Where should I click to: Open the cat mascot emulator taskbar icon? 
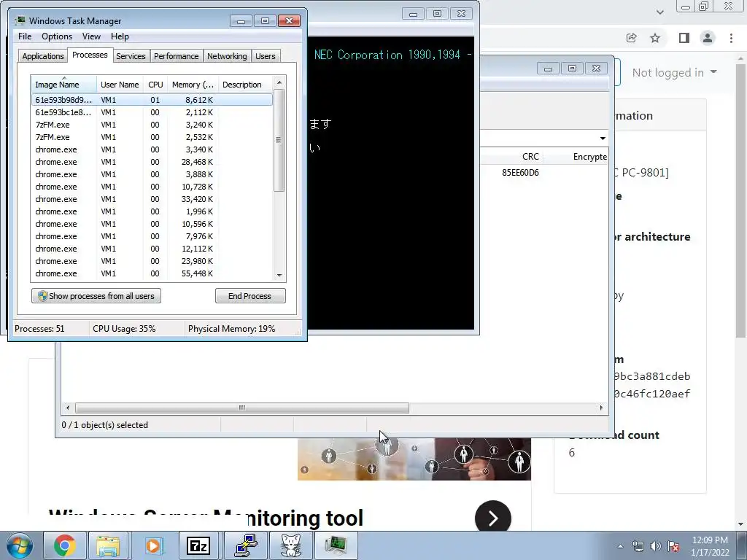[290, 545]
